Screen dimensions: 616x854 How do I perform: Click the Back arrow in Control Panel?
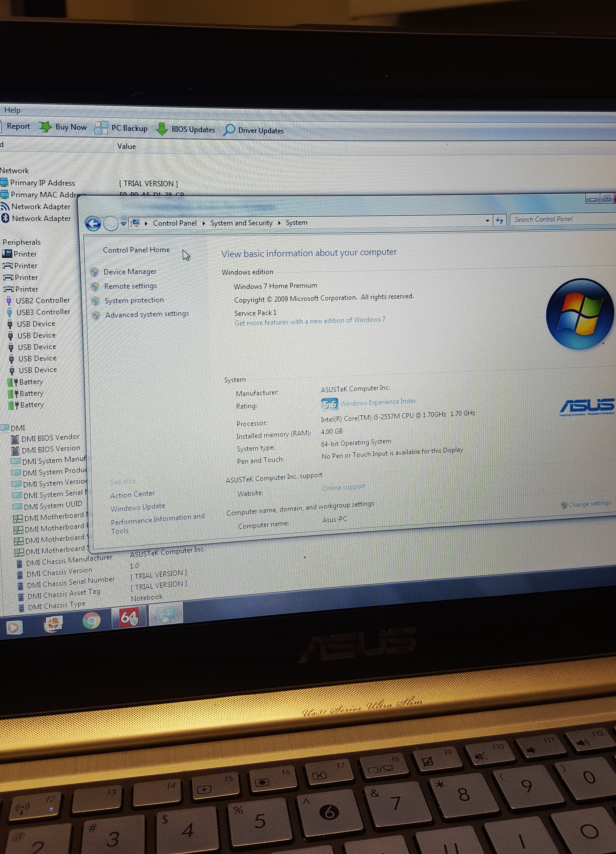click(93, 224)
